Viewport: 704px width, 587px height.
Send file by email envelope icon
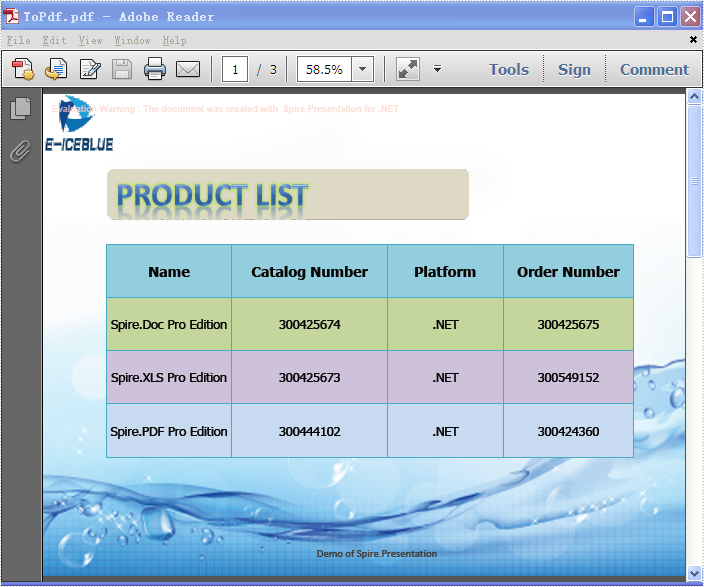[188, 69]
